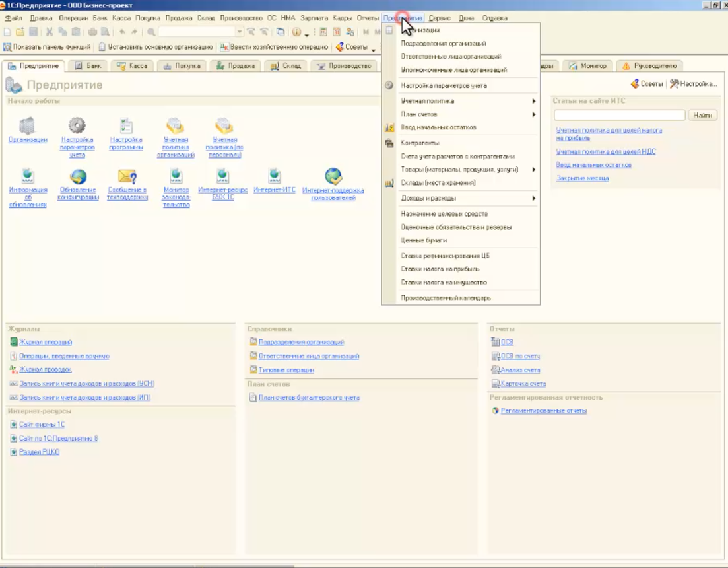Switch to the Производство tab
The width and height of the screenshot is (728, 568).
pyautogui.click(x=344, y=66)
